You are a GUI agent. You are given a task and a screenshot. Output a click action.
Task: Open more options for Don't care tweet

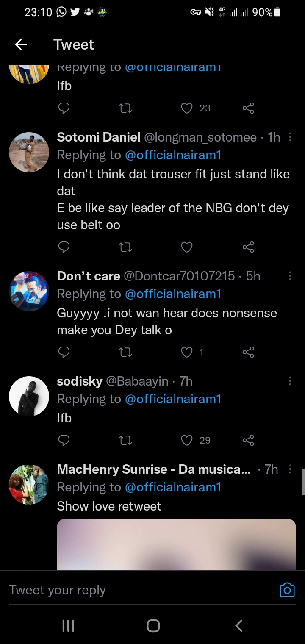290,276
